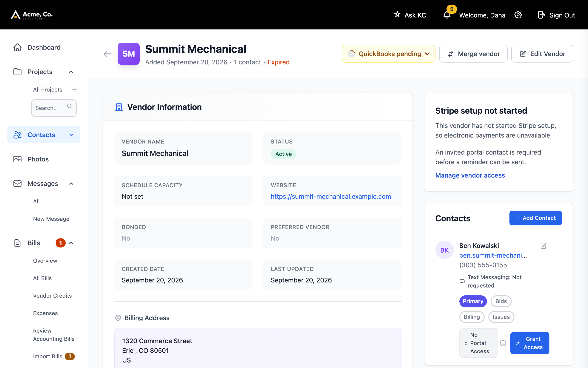Expand the Contacts section chevron
Screen dimensions: 588x368
click(71, 135)
